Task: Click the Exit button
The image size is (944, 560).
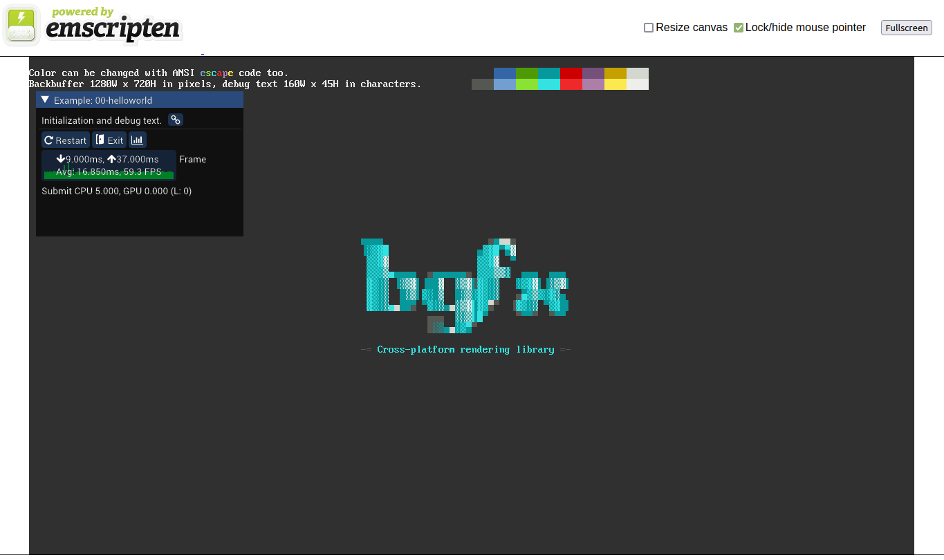Action: (x=109, y=139)
